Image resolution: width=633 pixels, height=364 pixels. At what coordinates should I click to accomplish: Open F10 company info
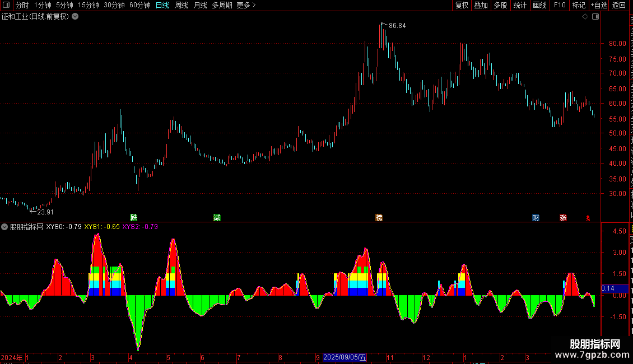[x=560, y=5]
